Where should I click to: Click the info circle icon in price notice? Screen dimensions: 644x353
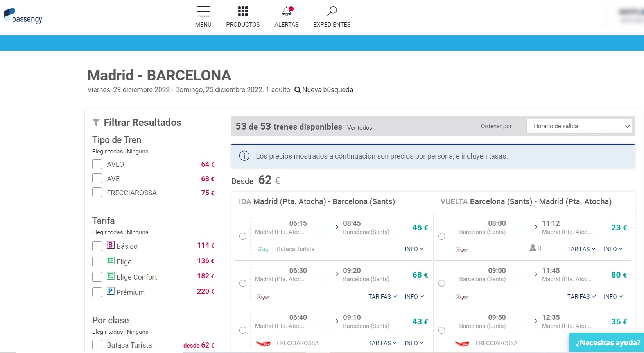[244, 156]
